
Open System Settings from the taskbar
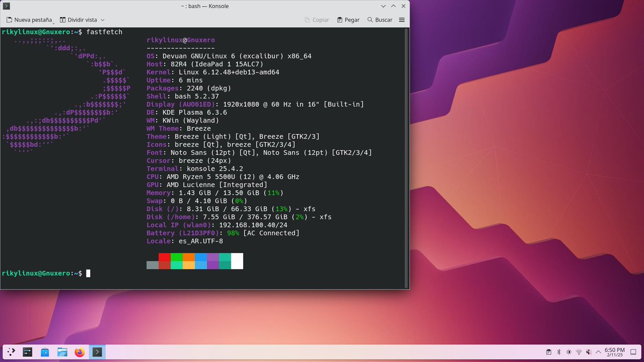[x=27, y=352]
